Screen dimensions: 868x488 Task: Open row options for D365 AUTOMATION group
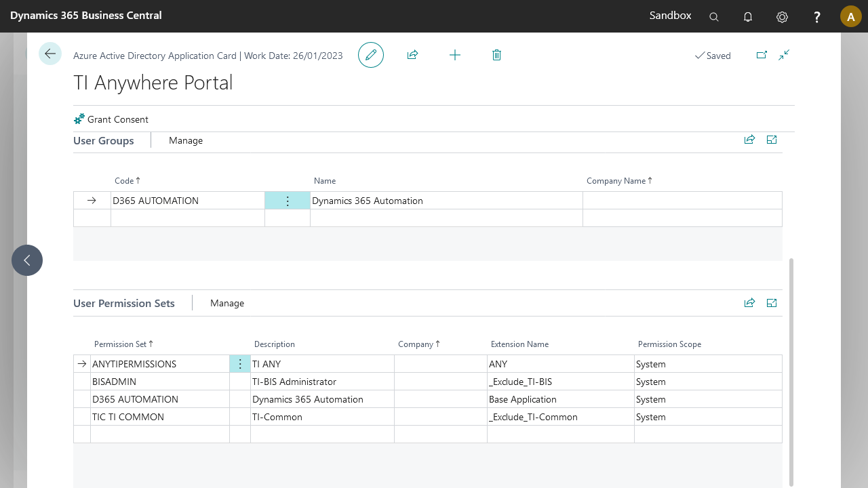click(x=288, y=201)
